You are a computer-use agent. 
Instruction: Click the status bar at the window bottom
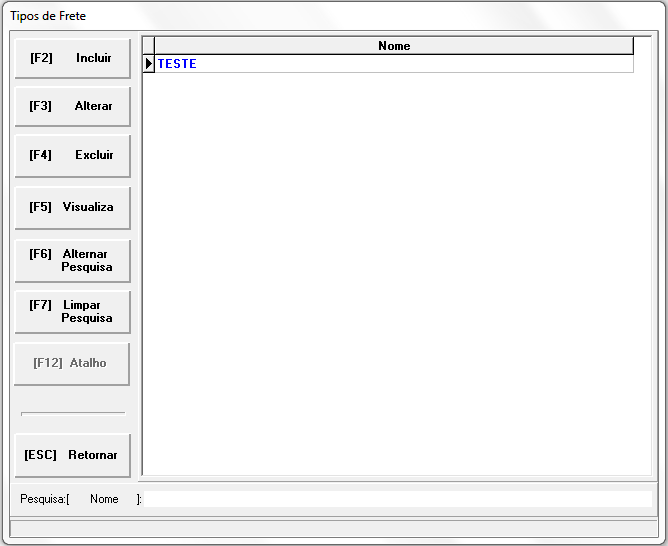pos(333,526)
